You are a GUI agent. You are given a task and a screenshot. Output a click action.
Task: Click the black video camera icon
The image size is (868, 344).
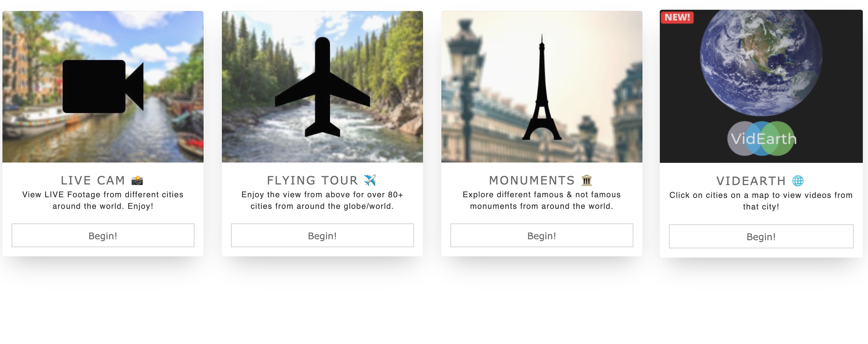coord(102,86)
